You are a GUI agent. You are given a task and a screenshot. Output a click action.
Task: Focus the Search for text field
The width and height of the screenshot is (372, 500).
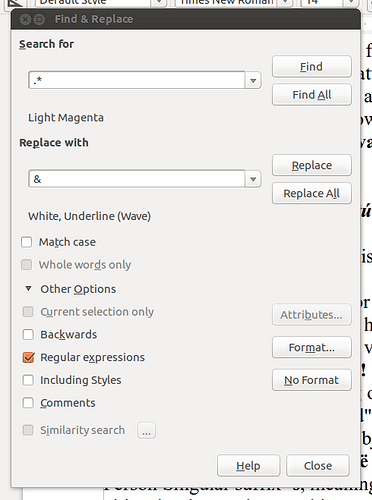click(137, 80)
